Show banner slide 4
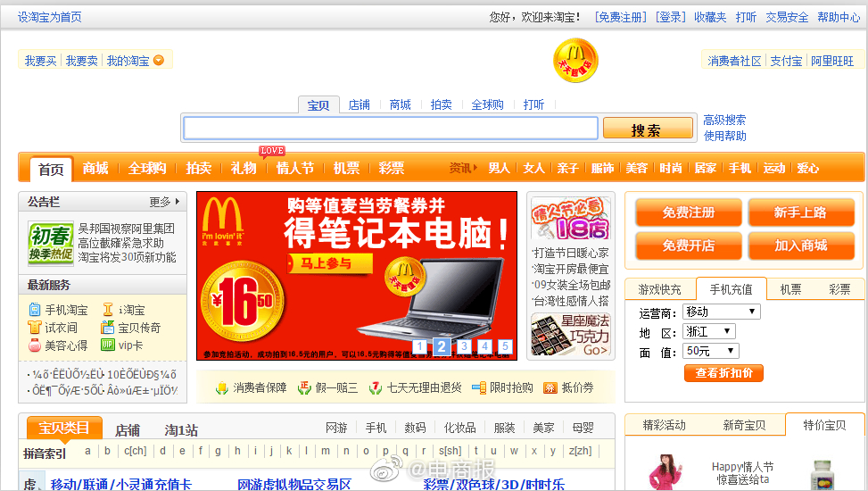This screenshot has height=491, width=868. pos(485,346)
